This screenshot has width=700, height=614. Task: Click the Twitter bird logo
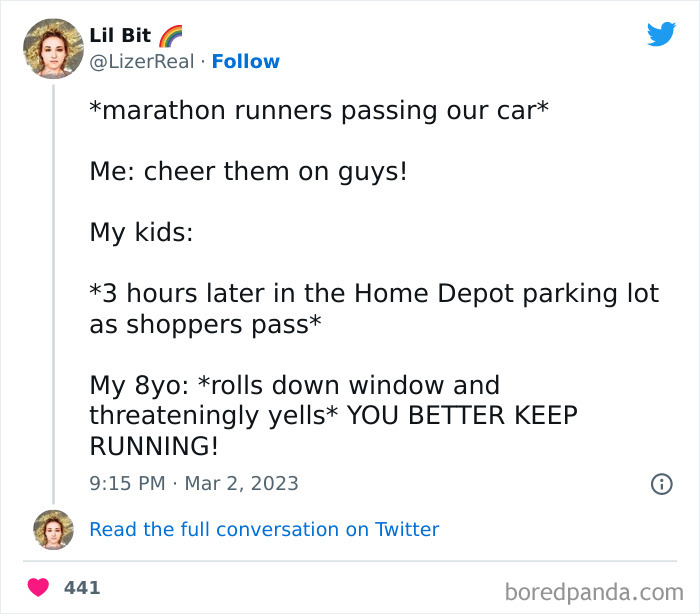(x=661, y=33)
